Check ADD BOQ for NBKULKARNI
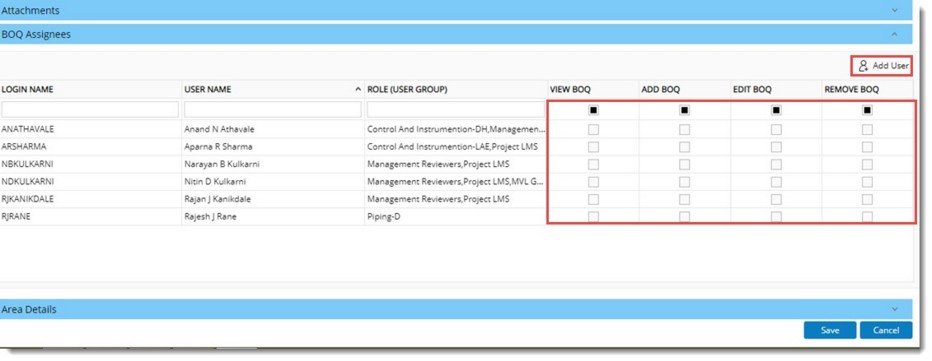 (685, 164)
